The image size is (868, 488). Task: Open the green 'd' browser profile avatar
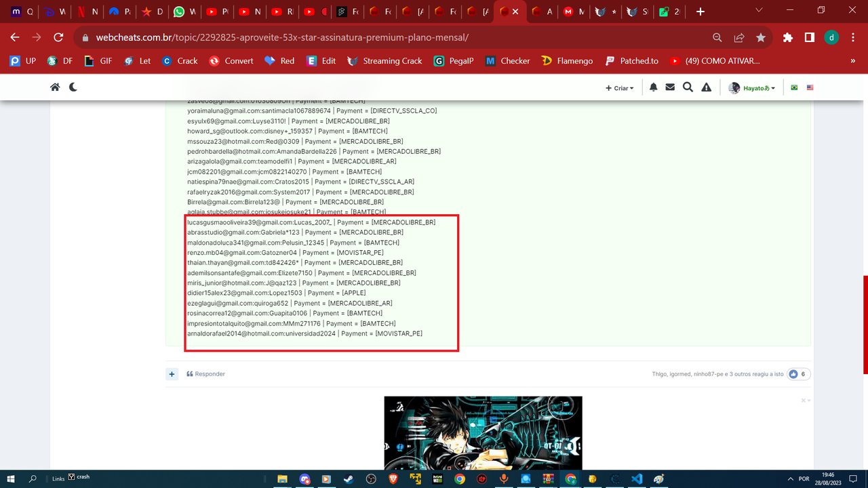[831, 38]
